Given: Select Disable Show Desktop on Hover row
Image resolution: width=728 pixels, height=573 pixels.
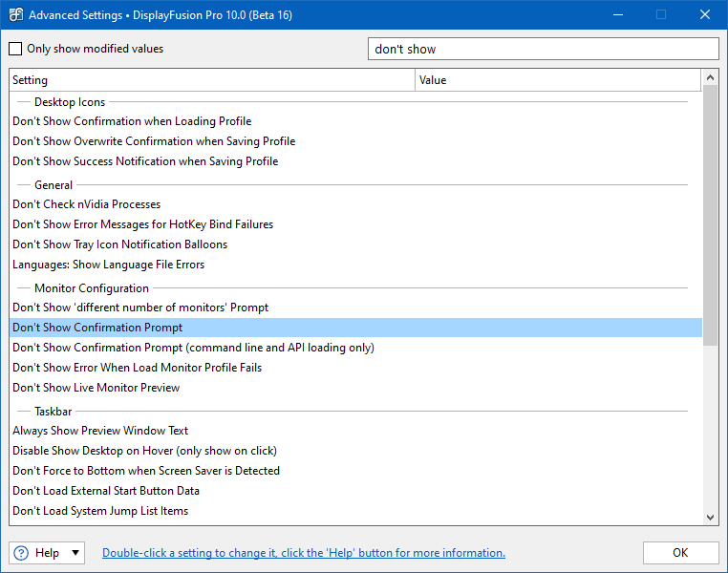Looking at the screenshot, I should pos(355,451).
